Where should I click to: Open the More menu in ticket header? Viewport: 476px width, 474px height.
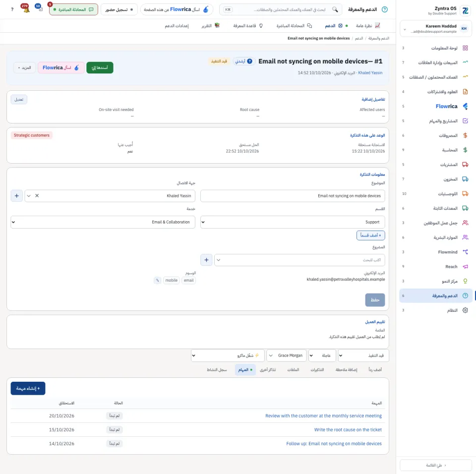tap(25, 68)
